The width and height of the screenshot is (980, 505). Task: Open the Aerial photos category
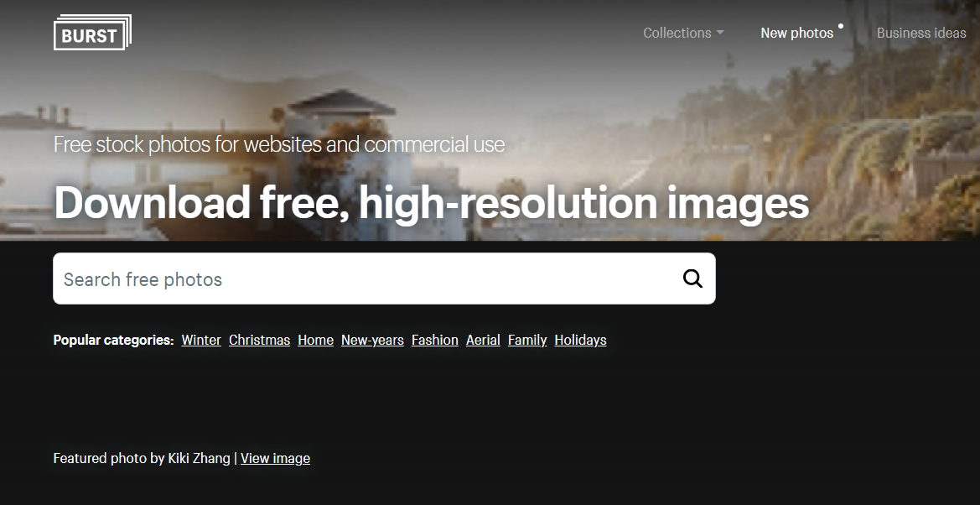483,340
